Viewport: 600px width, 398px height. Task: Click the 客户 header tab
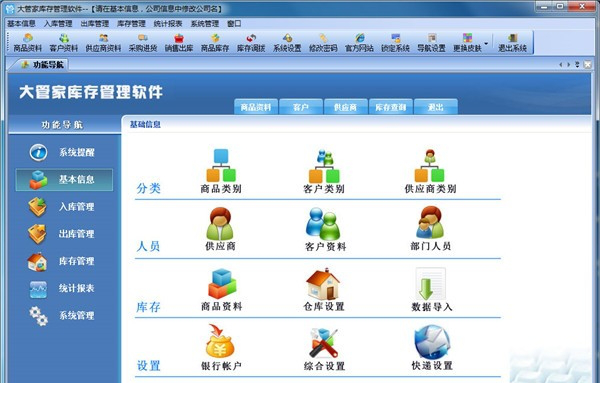[301, 107]
